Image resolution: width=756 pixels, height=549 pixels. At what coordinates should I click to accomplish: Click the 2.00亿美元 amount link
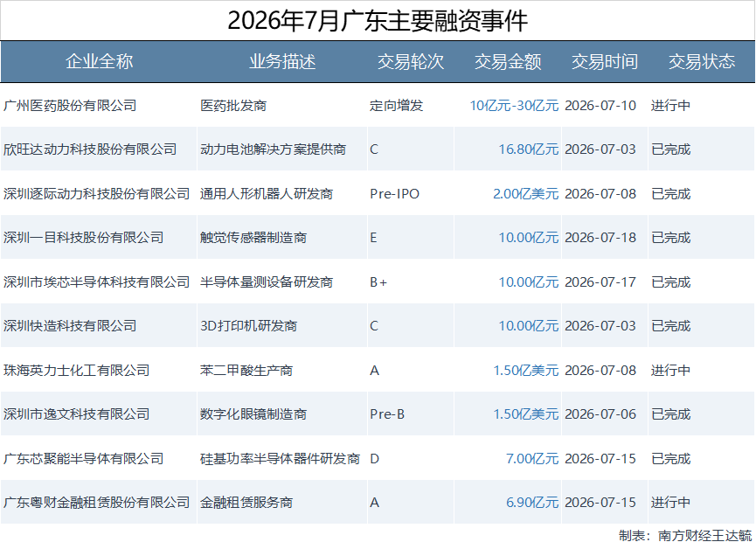[x=525, y=194]
